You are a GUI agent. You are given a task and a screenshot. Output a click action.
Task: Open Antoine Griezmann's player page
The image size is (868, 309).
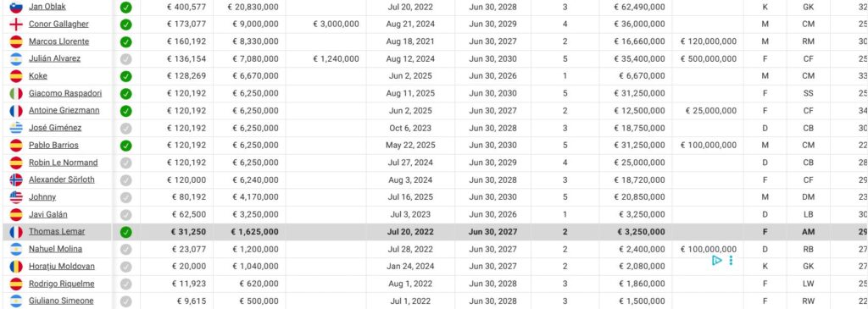pos(64,111)
